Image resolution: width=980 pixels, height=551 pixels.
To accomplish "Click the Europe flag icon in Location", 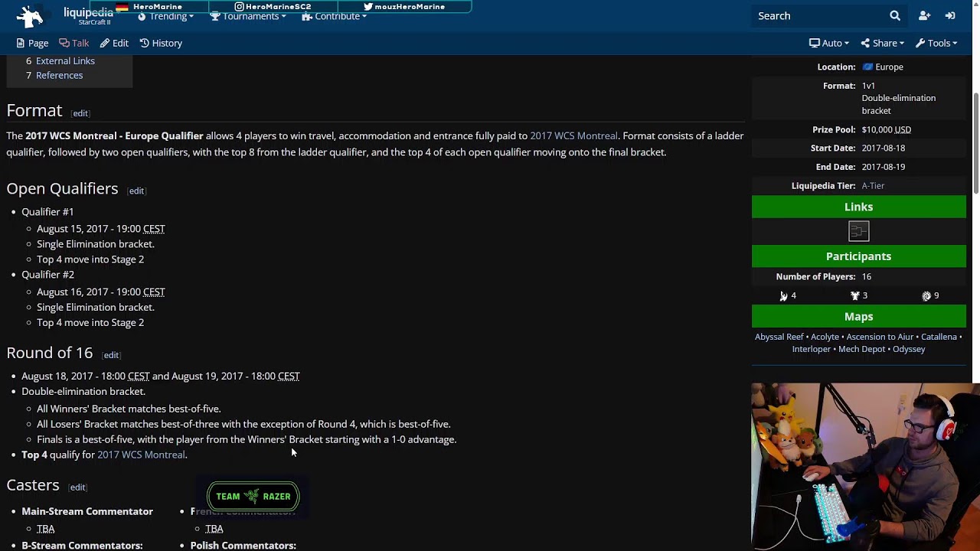I will 867,67.
